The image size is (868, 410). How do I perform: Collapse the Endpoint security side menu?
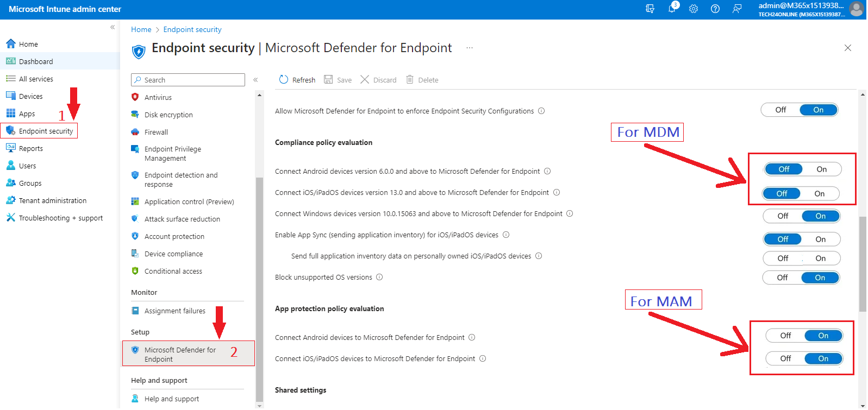pos(255,80)
